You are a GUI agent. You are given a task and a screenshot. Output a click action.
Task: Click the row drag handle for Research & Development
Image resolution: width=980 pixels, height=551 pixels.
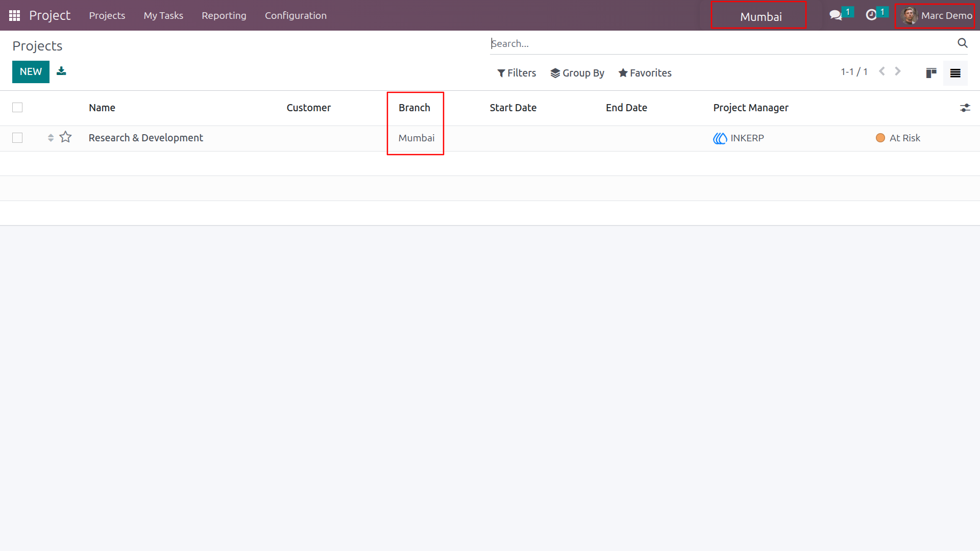click(x=51, y=138)
